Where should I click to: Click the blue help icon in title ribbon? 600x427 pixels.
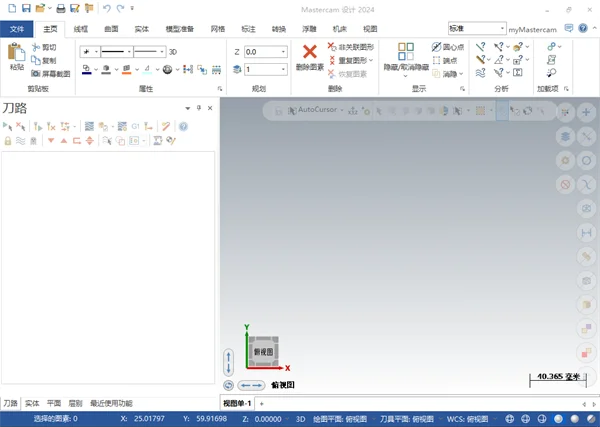[x=583, y=28]
